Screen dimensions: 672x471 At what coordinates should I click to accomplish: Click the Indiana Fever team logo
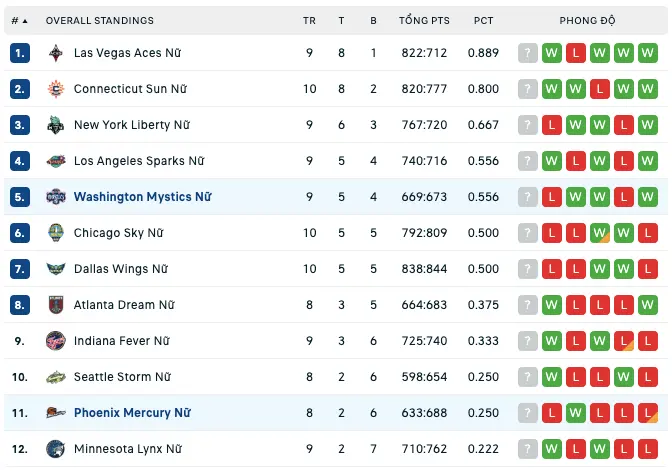point(56,341)
